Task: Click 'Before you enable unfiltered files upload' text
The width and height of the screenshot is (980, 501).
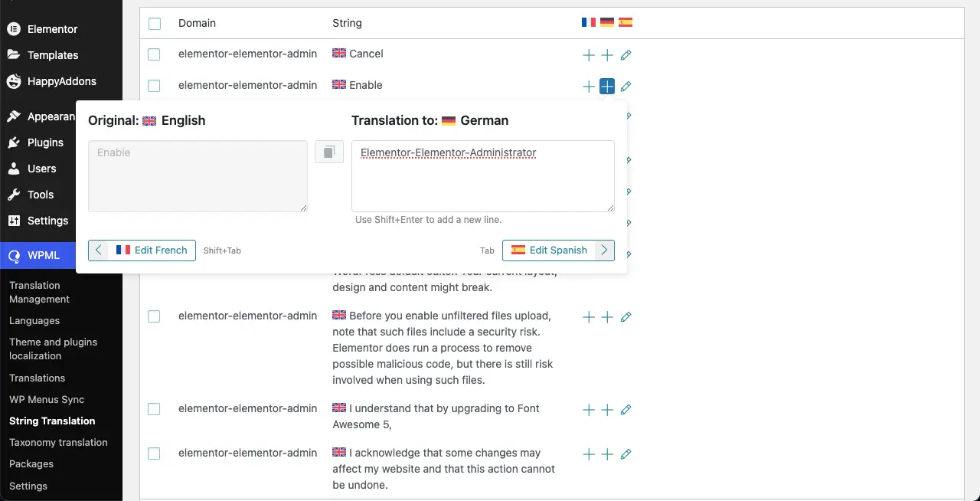Action: click(x=442, y=348)
